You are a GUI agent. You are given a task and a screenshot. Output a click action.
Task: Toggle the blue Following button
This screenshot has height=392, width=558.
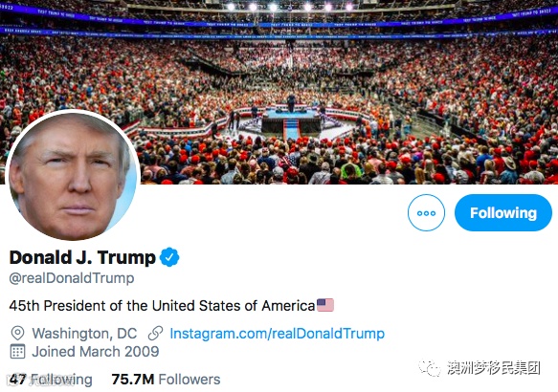tap(503, 212)
